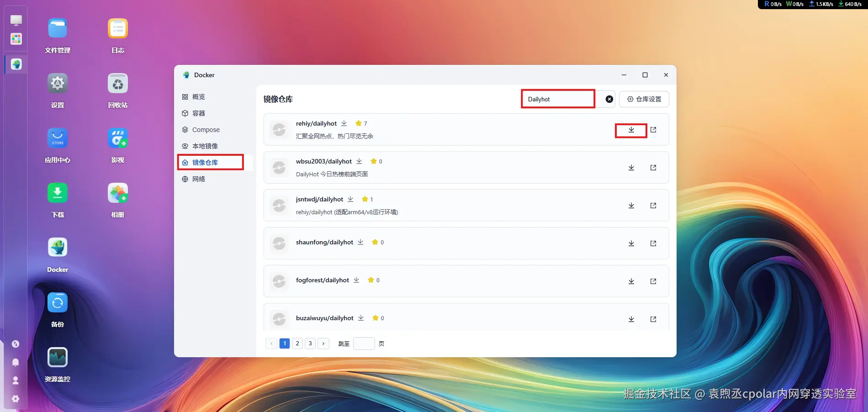868x412 pixels.
Task: Click the buzaiwuyu/dailyhot repository name
Action: tap(325, 318)
